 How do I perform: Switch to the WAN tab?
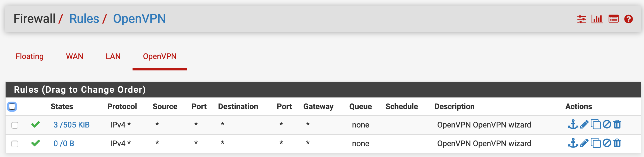click(75, 56)
